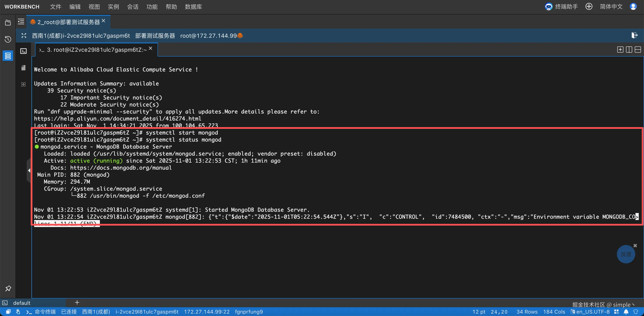
Task: Select the instance list icon in sidebar
Action: (x=8, y=56)
